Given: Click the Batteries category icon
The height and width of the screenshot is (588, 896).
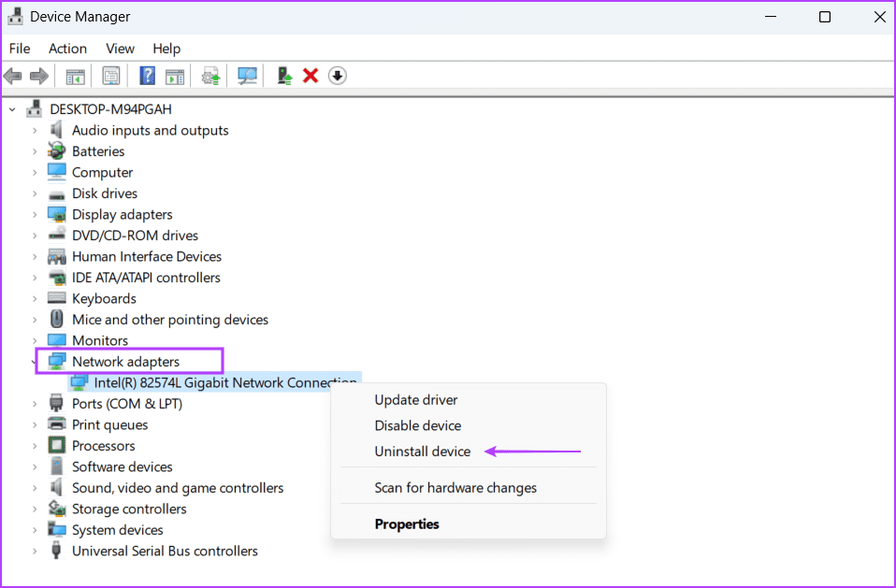Looking at the screenshot, I should (x=56, y=151).
